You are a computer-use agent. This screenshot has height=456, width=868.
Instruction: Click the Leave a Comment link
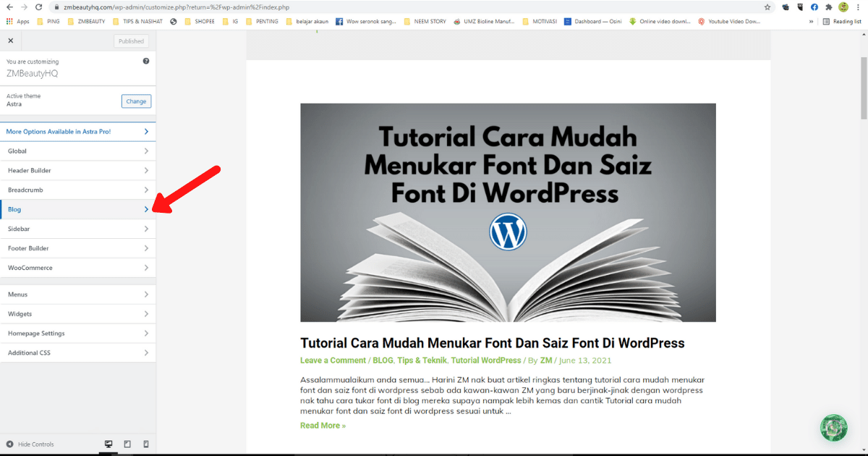point(333,360)
